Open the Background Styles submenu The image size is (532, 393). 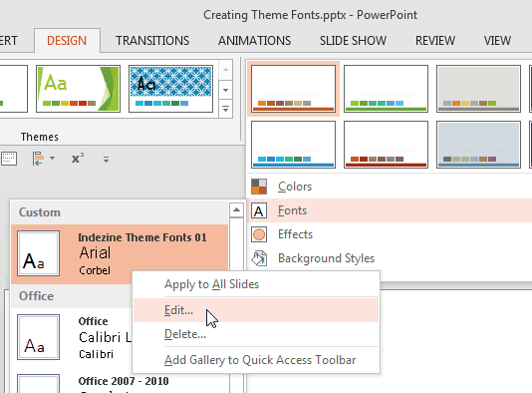(x=391, y=258)
